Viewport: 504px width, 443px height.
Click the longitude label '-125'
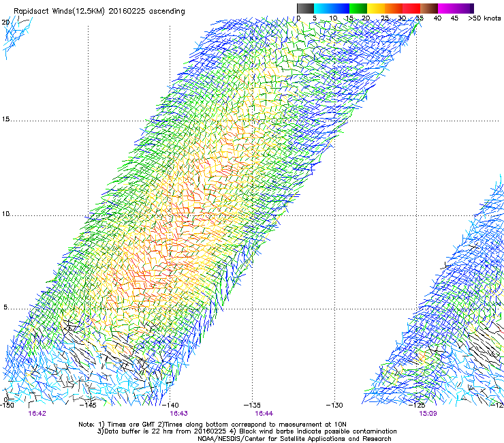417,405
